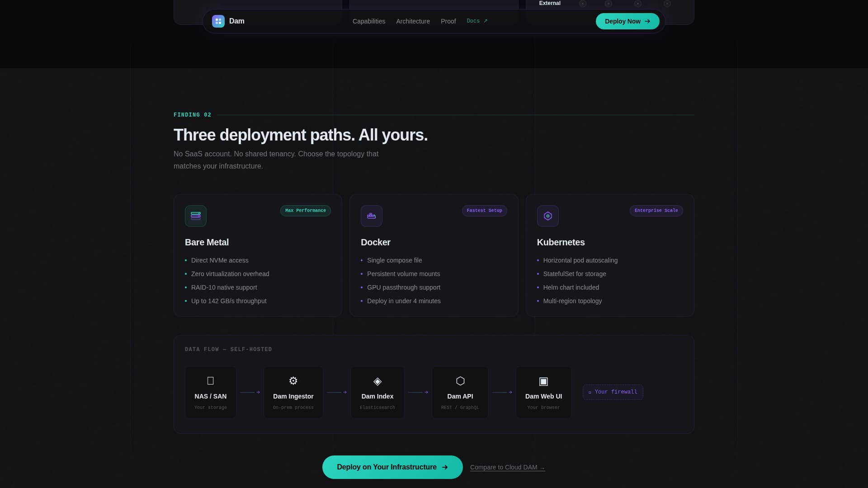Open the Compare to Cloud DAM link

(x=508, y=467)
